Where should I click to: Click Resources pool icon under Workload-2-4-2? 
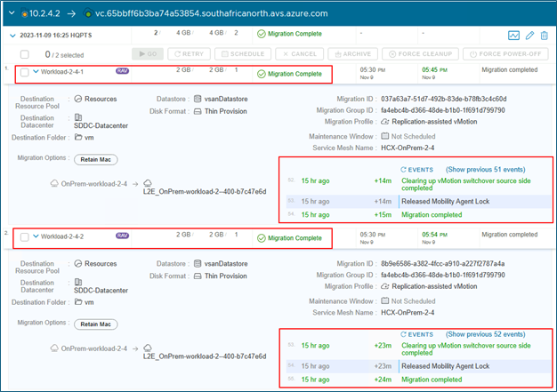coord(78,263)
